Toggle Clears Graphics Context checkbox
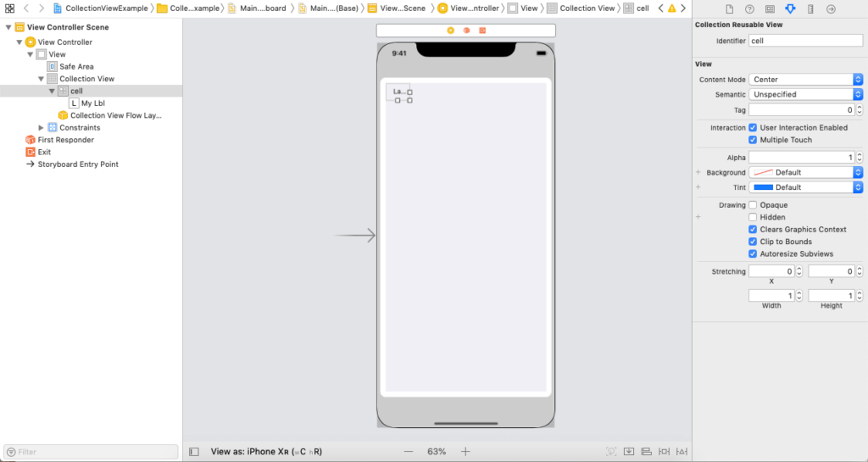This screenshot has height=462, width=868. 753,229
